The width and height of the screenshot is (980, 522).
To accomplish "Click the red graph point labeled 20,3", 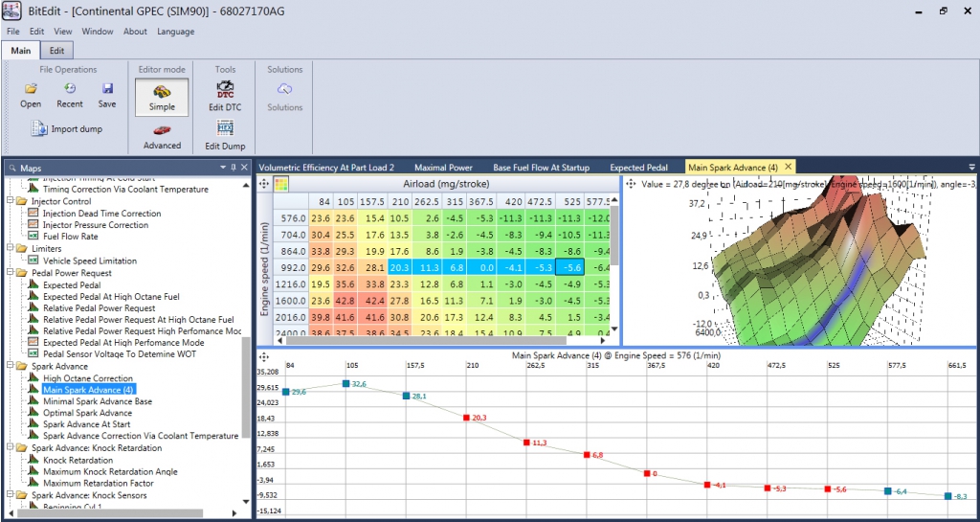I will pos(466,417).
